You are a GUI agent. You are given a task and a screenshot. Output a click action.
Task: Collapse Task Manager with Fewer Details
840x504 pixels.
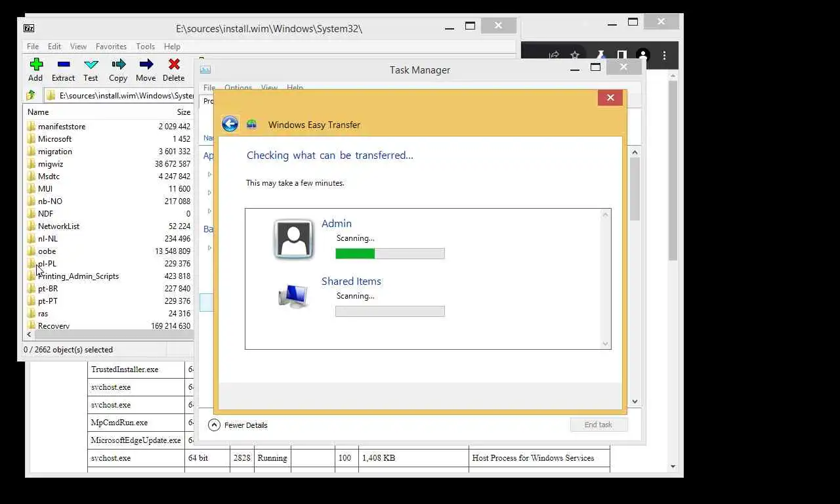(x=238, y=425)
